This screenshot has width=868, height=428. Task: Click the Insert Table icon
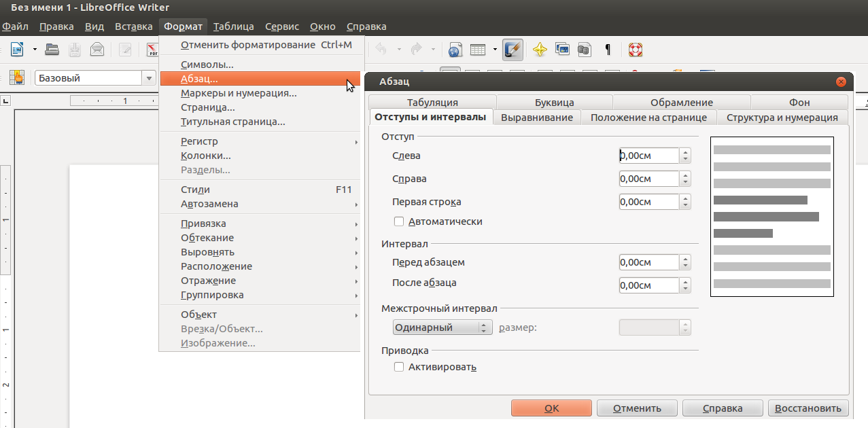point(478,50)
